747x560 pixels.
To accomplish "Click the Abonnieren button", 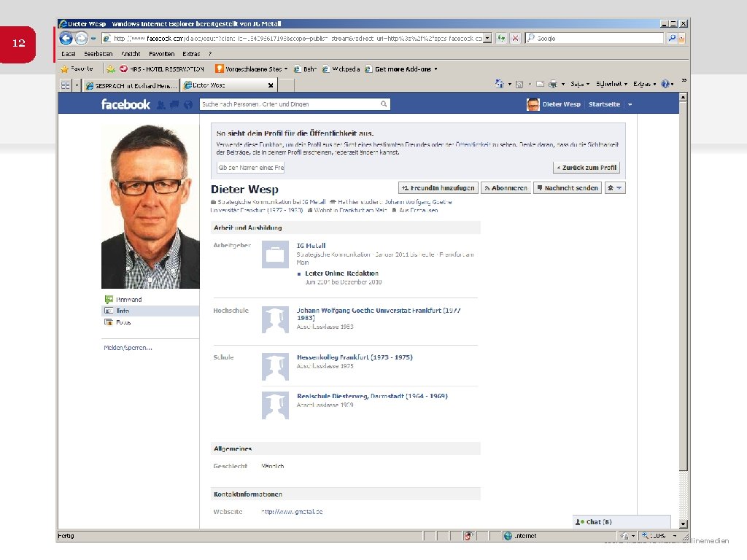I will pos(506,188).
